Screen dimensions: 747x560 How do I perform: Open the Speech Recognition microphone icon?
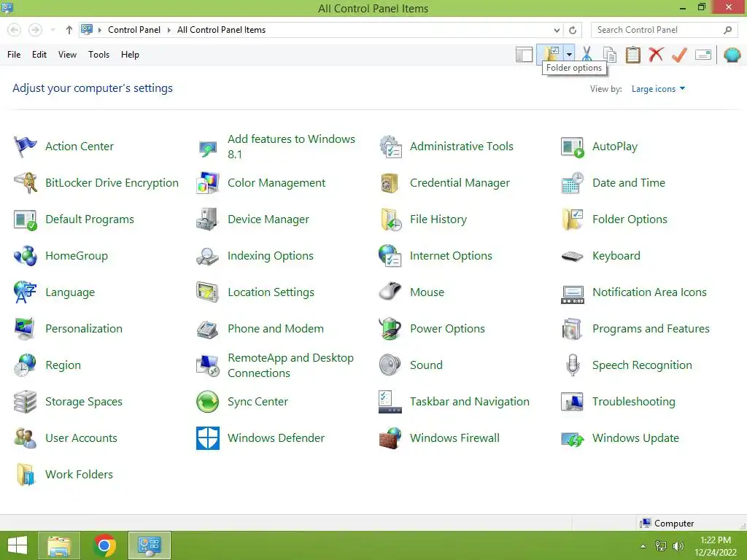[572, 365]
